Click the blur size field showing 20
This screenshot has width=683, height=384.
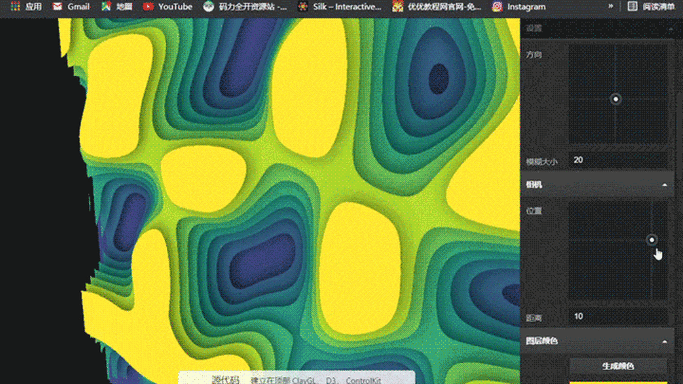coord(618,160)
